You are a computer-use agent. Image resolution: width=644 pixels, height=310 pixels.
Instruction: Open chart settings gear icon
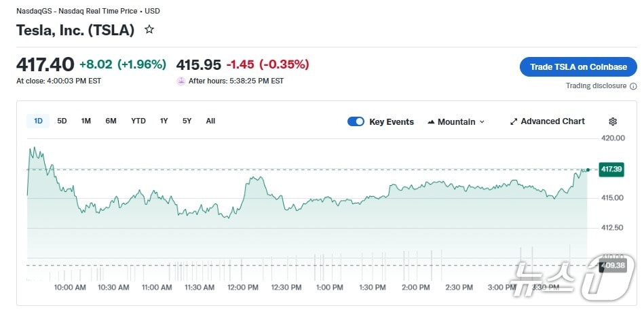pos(613,121)
